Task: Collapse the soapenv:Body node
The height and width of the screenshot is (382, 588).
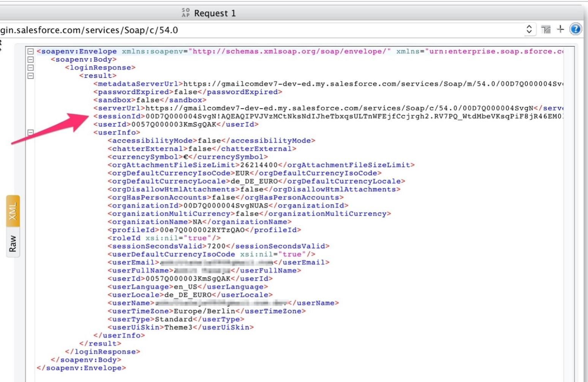Action: click(31, 60)
